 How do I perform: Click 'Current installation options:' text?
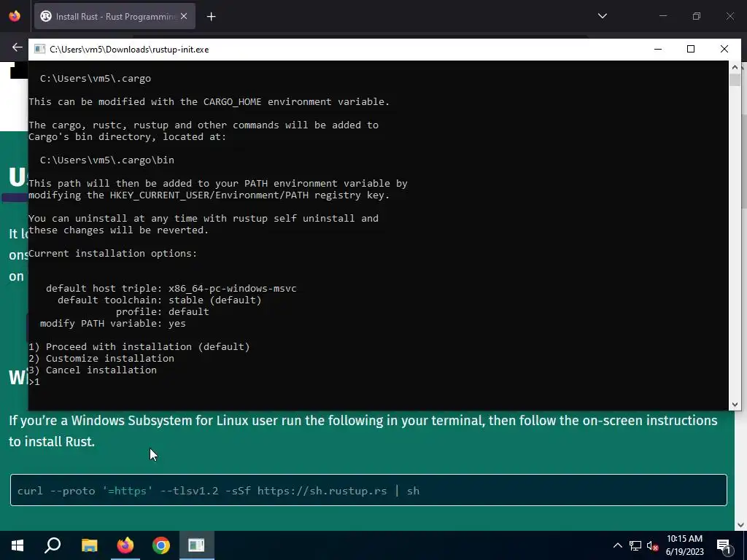[112, 253]
